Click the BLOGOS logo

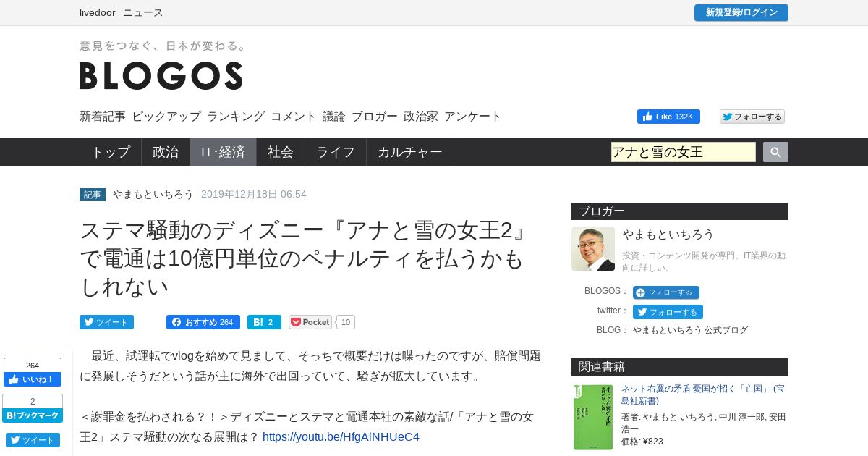[161, 75]
